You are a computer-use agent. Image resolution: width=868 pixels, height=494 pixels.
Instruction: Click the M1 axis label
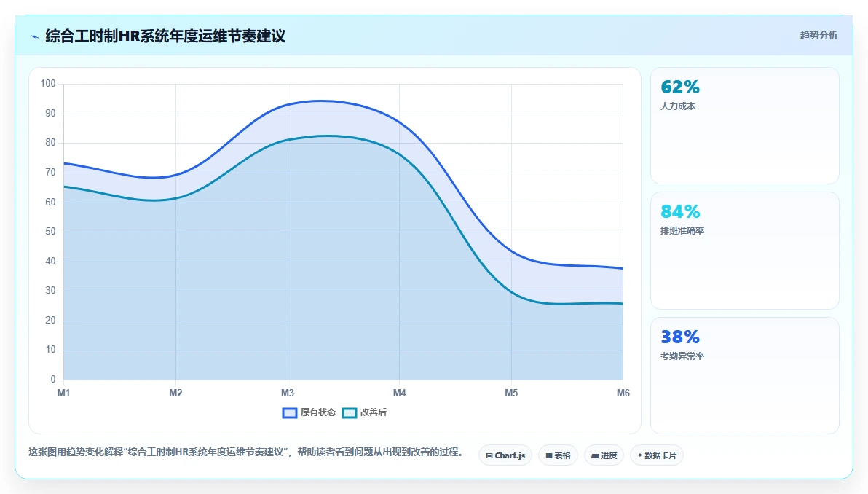pyautogui.click(x=63, y=393)
